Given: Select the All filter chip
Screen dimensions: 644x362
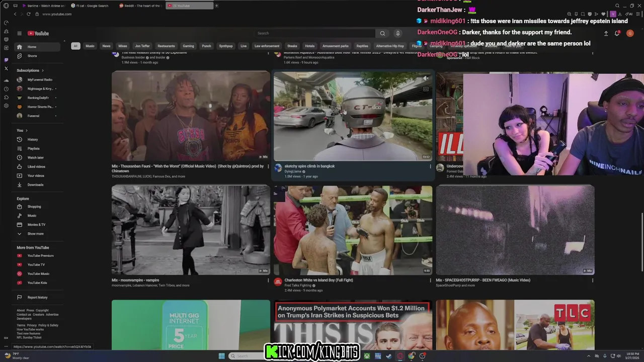Looking at the screenshot, I should tap(75, 46).
